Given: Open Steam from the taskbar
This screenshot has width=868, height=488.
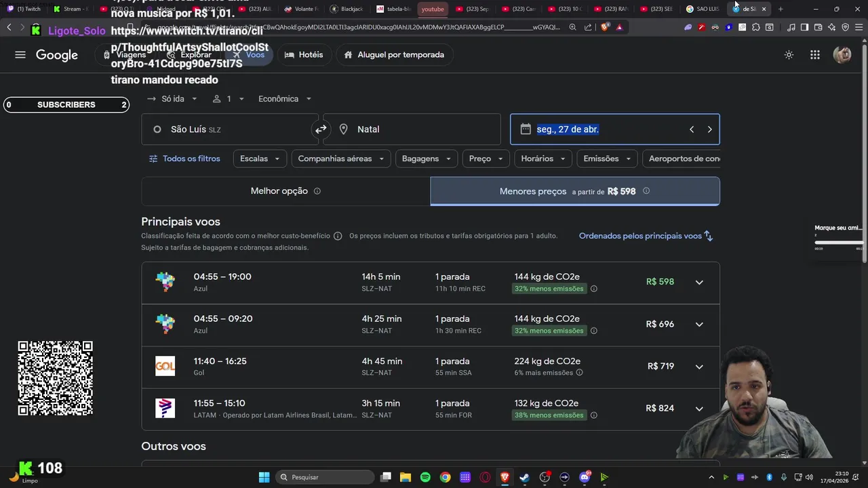Looking at the screenshot, I should point(524,477).
